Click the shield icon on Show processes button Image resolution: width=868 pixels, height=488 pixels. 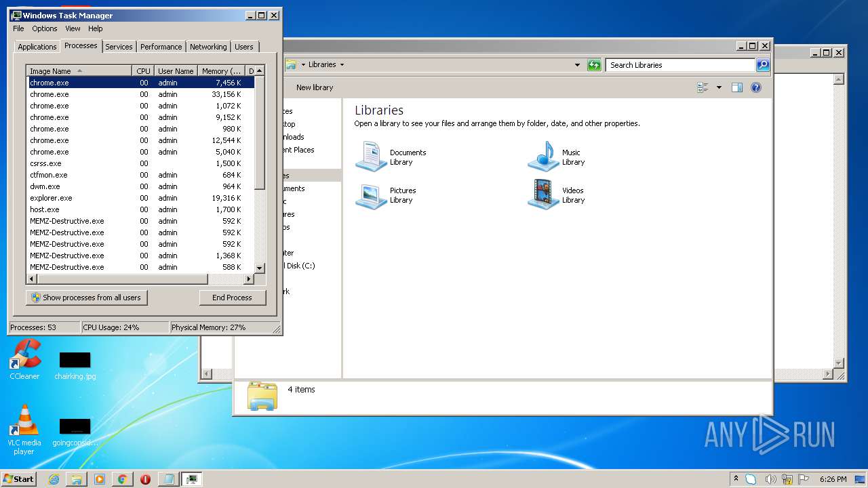coord(36,298)
